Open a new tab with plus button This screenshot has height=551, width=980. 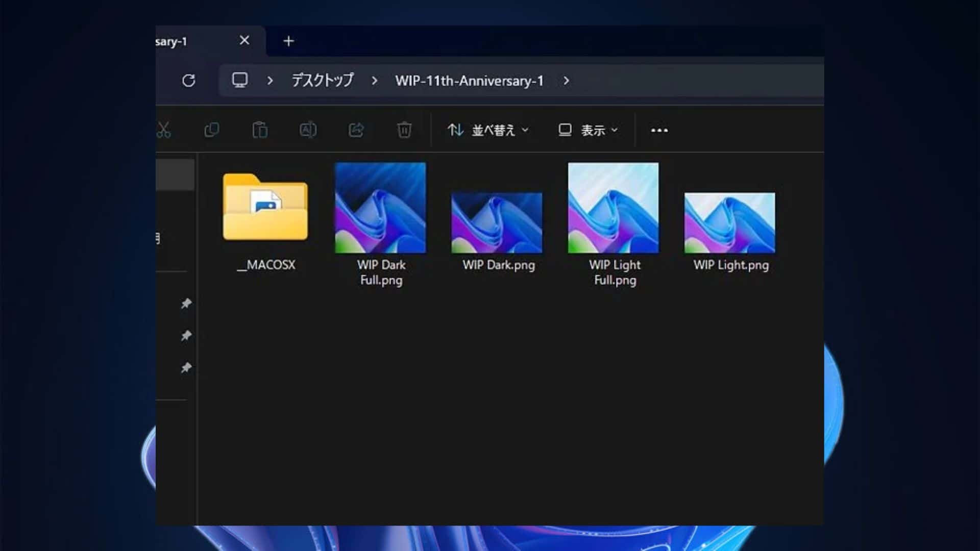click(288, 41)
